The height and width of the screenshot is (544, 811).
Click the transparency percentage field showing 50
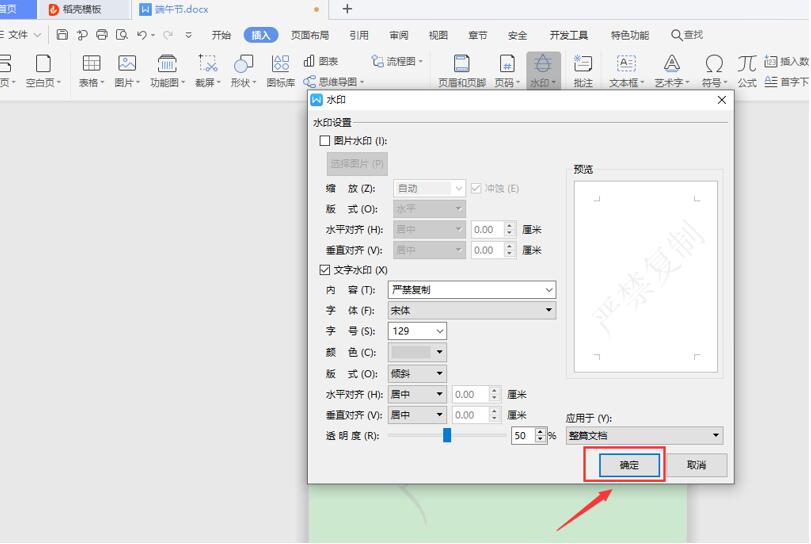click(x=522, y=436)
